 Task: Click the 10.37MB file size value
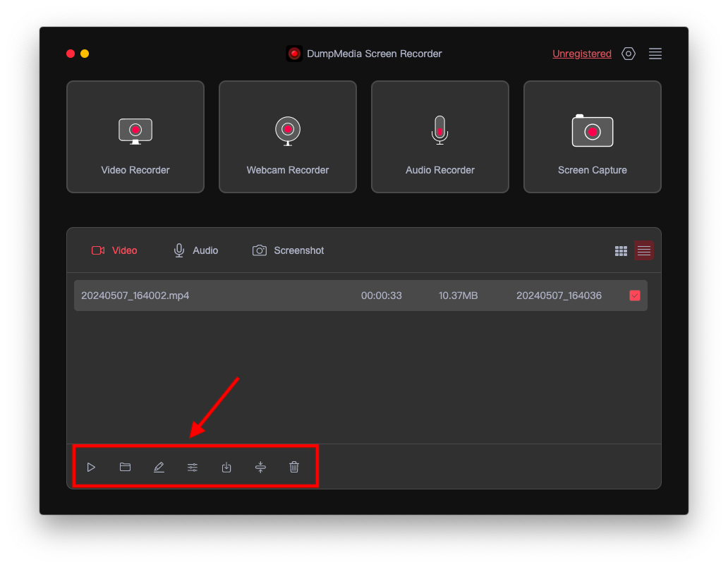[x=459, y=295]
